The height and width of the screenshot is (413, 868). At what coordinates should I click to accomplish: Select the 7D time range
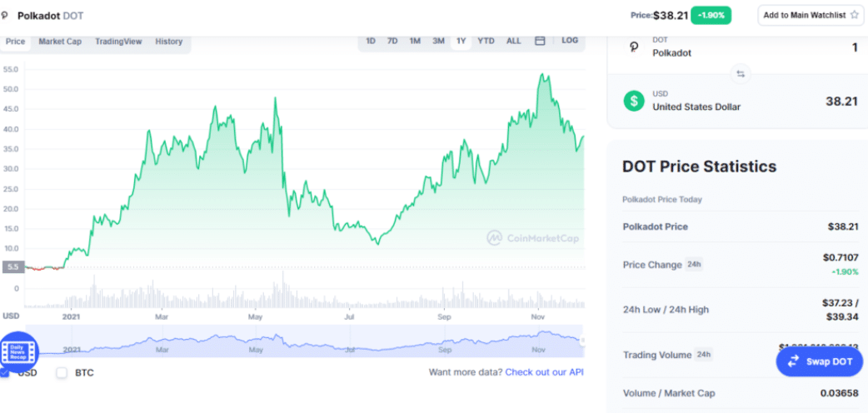pyautogui.click(x=392, y=41)
